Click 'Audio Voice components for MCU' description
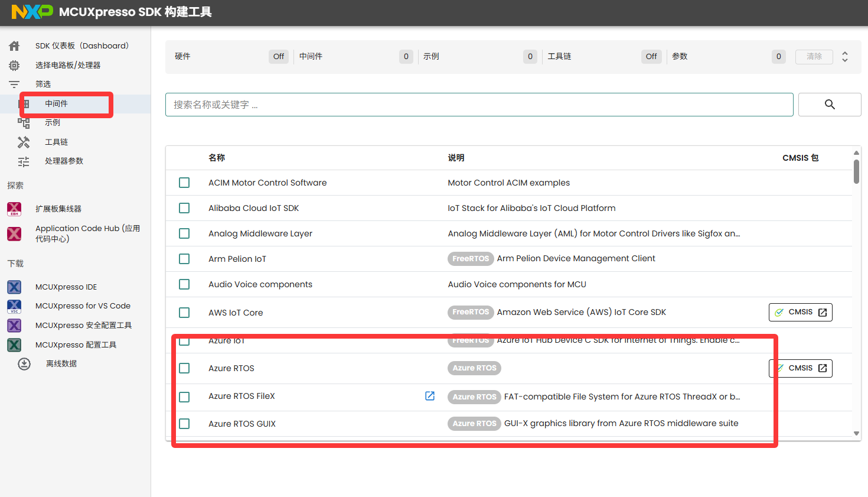Image resolution: width=868 pixels, height=497 pixels. click(517, 284)
